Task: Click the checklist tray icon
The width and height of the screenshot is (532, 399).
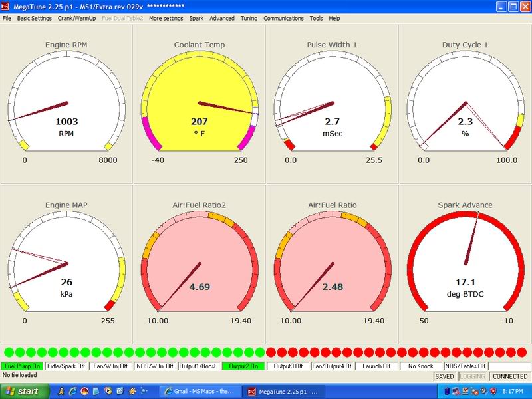Action: tap(465, 391)
